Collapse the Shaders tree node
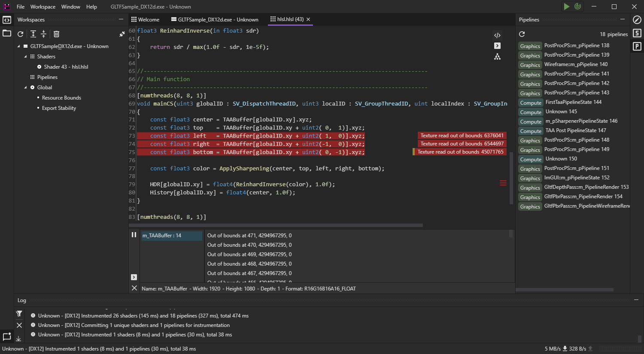644x354 pixels. pos(25,57)
